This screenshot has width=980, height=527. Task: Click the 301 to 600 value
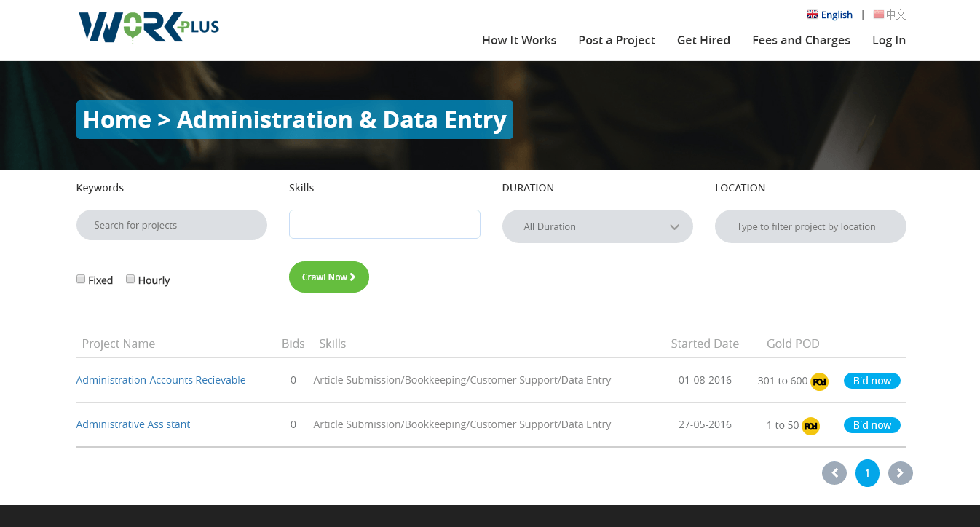click(x=783, y=381)
